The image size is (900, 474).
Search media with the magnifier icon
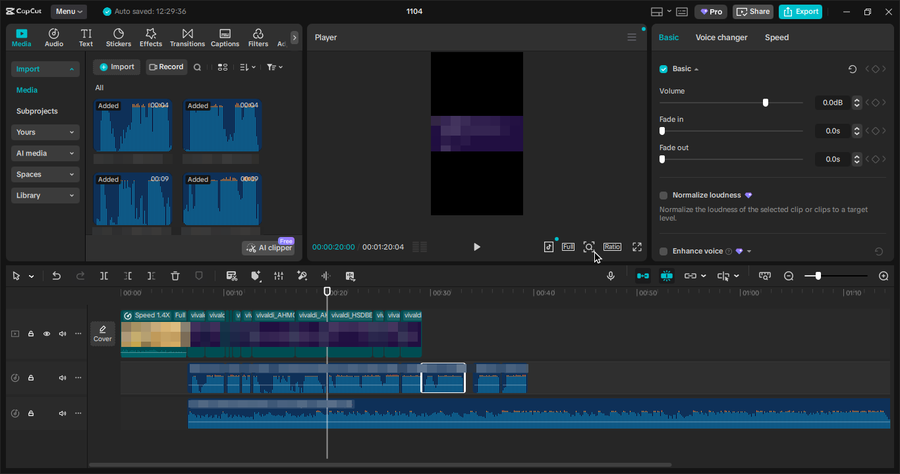click(197, 67)
